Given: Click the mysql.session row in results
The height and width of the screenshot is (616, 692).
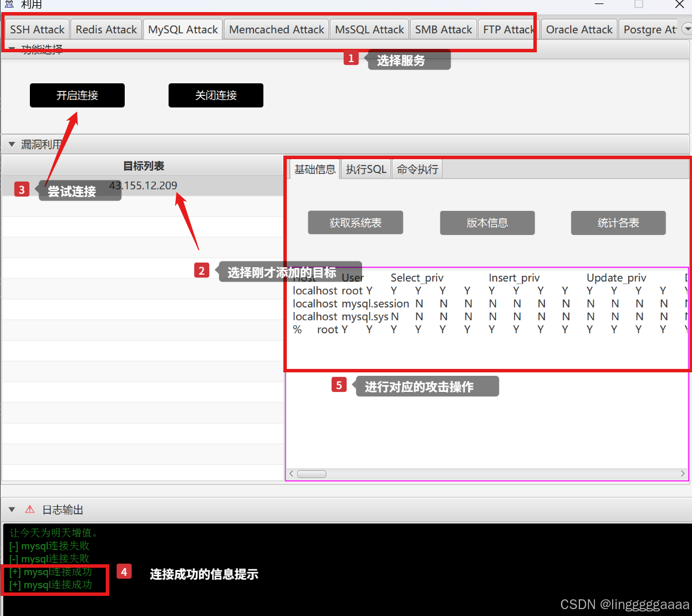Looking at the screenshot, I should pyautogui.click(x=489, y=303).
